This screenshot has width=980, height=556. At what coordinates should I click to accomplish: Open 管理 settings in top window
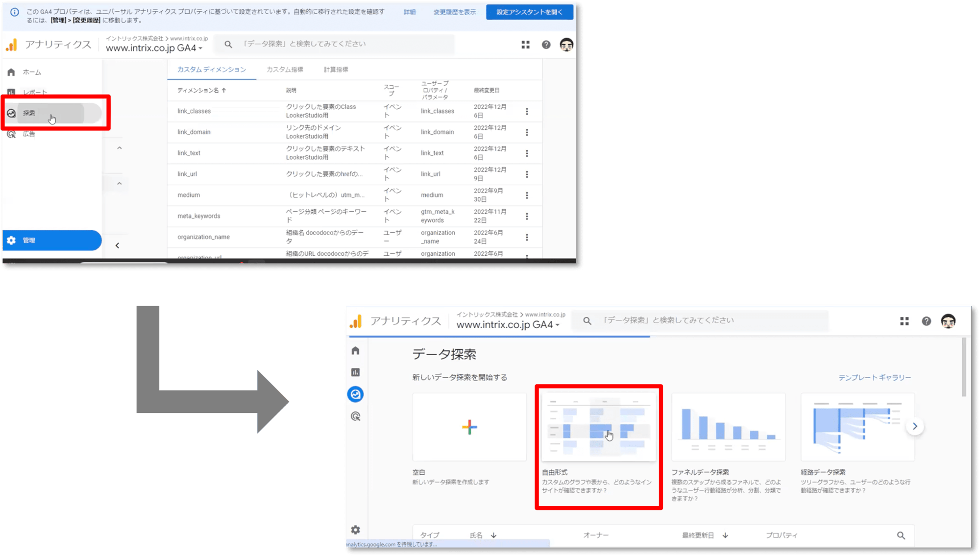click(x=52, y=241)
